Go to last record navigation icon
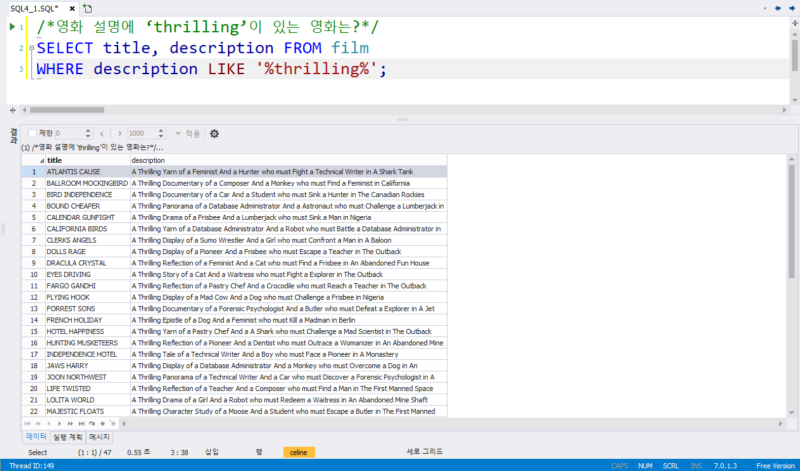The width and height of the screenshot is (800, 471). (82, 424)
